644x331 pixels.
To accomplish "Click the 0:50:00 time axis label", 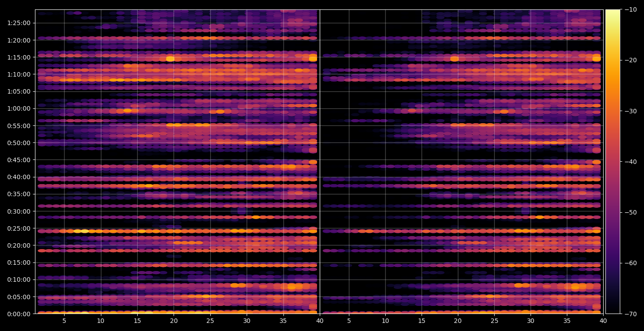I will [x=19, y=143].
